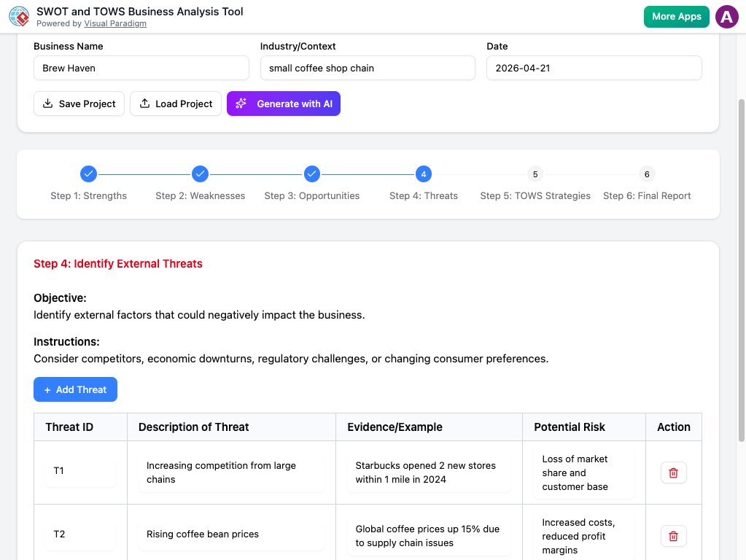Viewport: 746px width, 560px height.
Task: Click the SWOT tool logo in the header
Action: click(x=20, y=16)
